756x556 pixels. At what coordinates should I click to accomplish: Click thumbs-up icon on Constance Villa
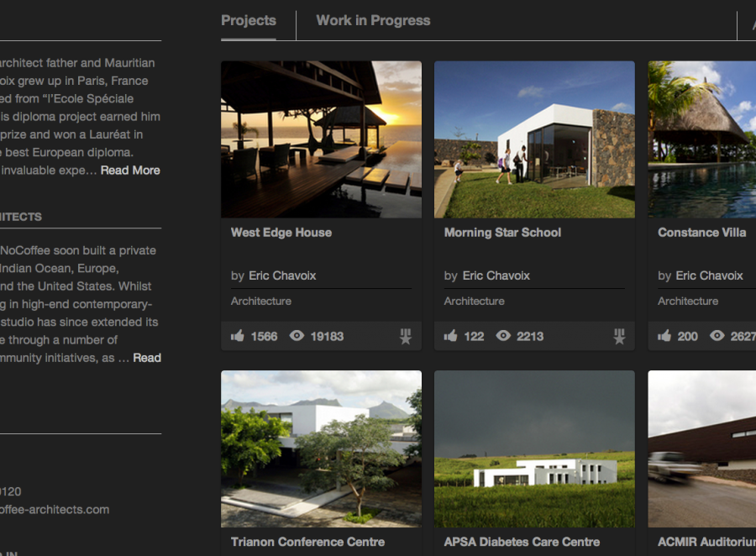664,336
